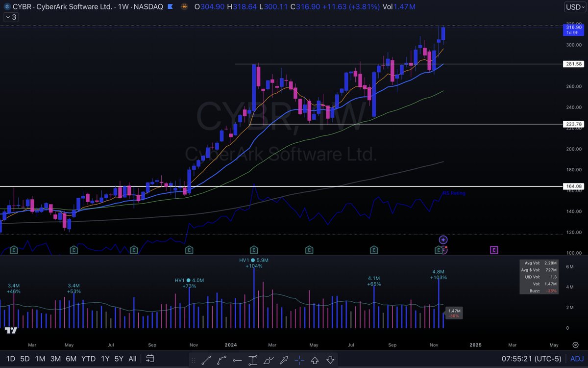The width and height of the screenshot is (588, 368).
Task: Click the 3.4M +46% volume label
Action: pyautogui.click(x=14, y=288)
